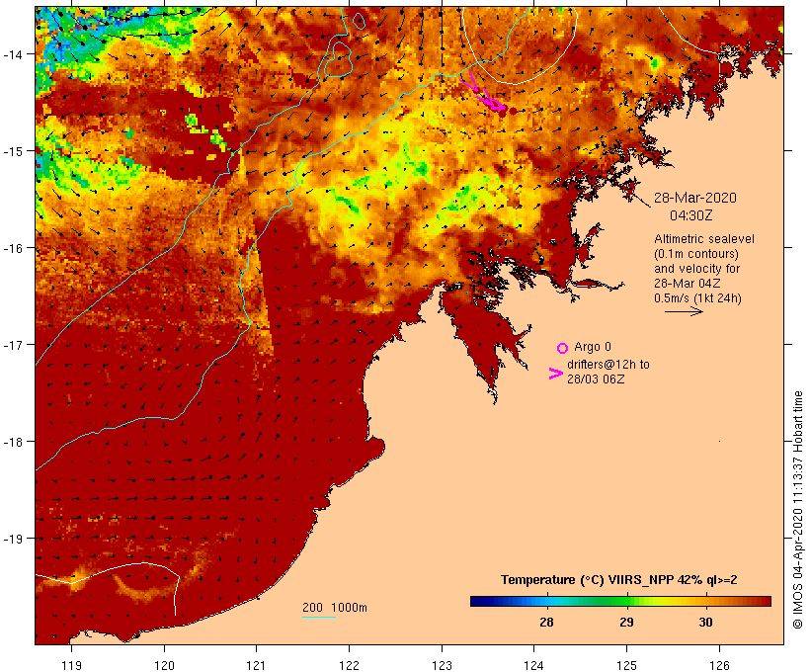The image size is (810, 672).
Task: Click the latitude label -14
Action: point(13,54)
